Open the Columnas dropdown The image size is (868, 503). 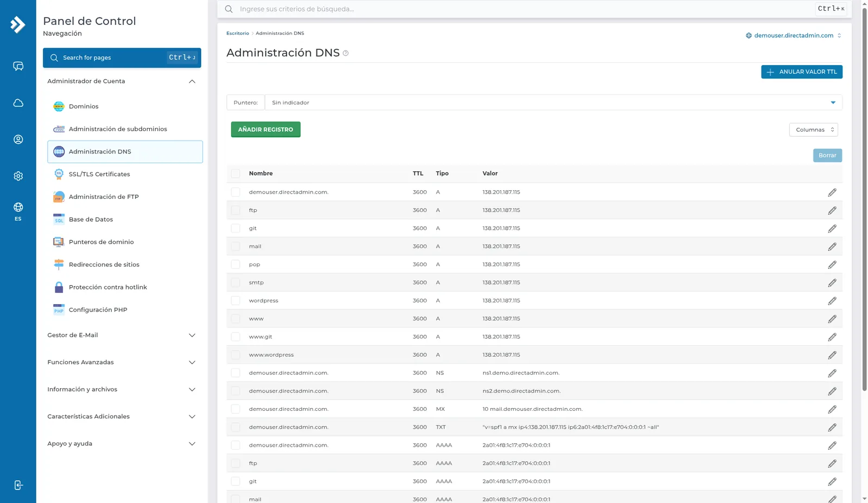click(x=813, y=130)
